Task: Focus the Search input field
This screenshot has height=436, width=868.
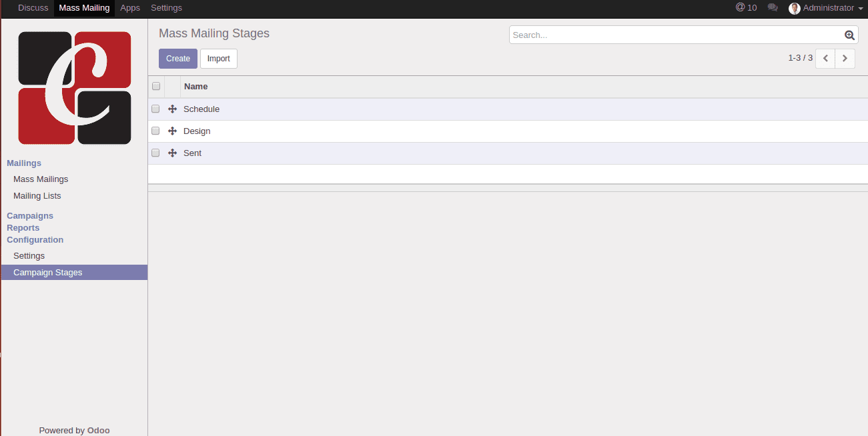Action: tap(674, 35)
